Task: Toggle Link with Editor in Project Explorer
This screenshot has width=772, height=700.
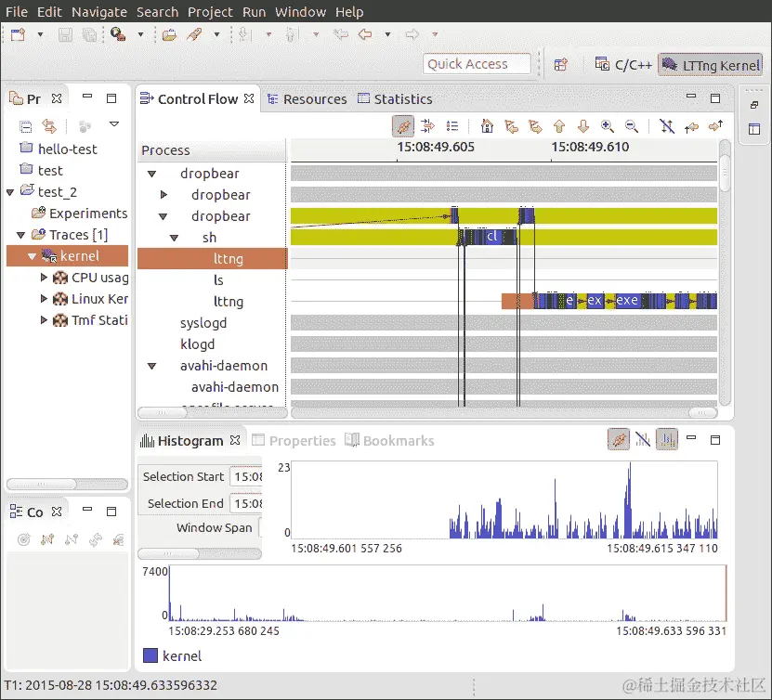Action: coord(49,126)
